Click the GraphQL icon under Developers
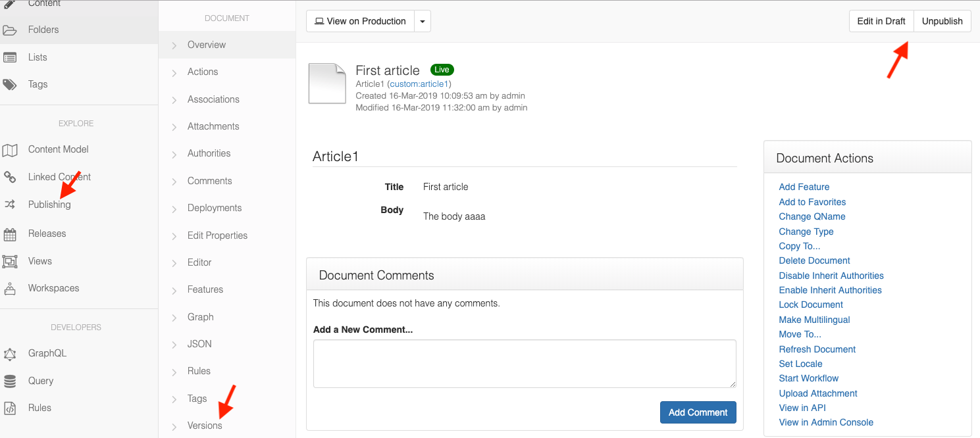 tap(10, 354)
